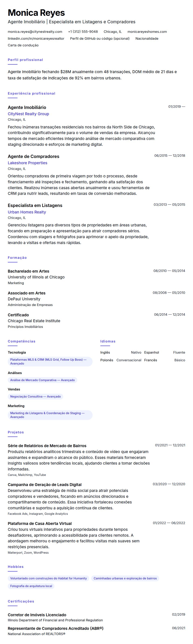Click the tools line Canva, Mailchimp, YouTube
The height and width of the screenshot is (644, 193).
click(27, 475)
